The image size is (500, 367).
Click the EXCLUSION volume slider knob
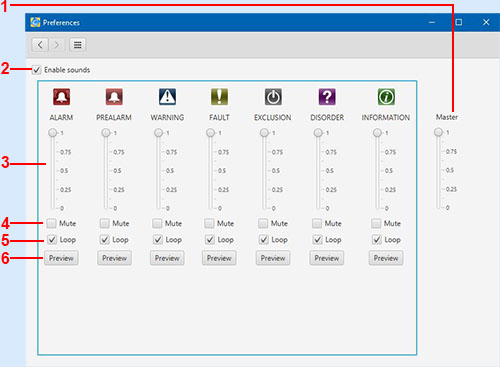[x=264, y=133]
